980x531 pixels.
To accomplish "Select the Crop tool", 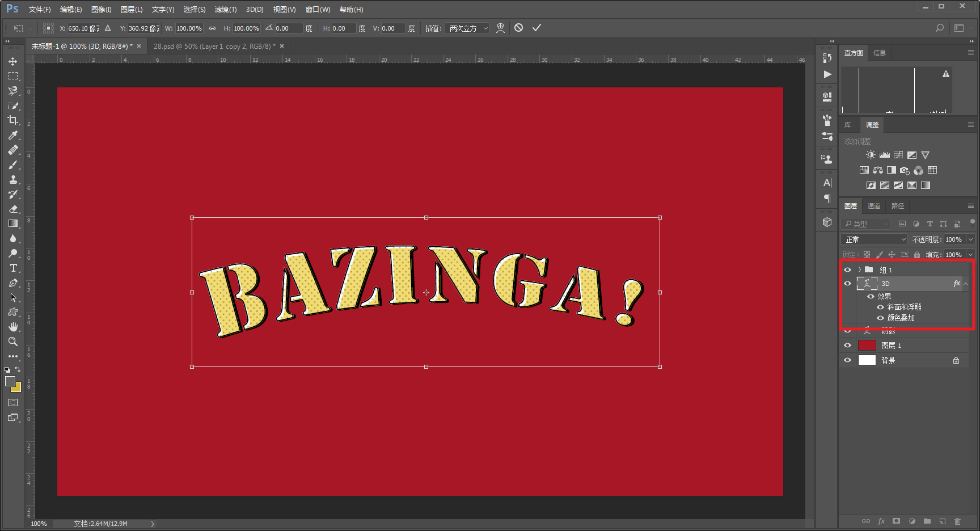I will click(x=12, y=120).
